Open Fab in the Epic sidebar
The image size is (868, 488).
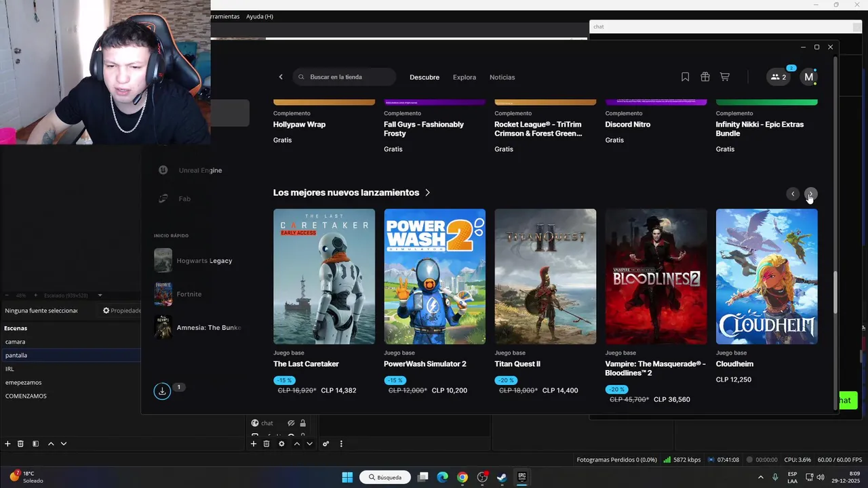tap(175, 199)
